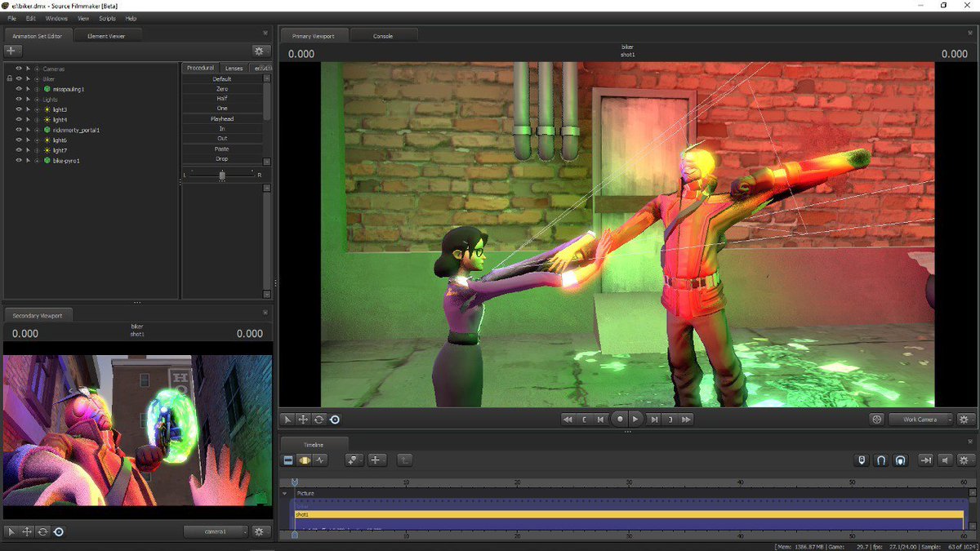Hide rickmorty_portal1 using its eye icon
This screenshot has width=980, height=551.
(19, 130)
